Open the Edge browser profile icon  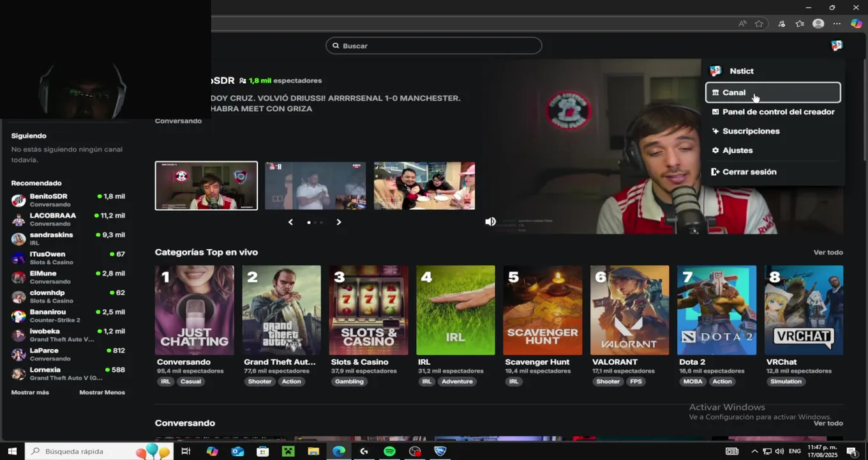point(818,24)
